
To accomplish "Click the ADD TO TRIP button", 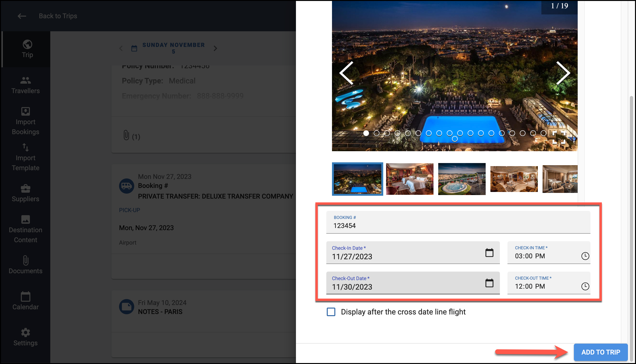I will pyautogui.click(x=601, y=352).
